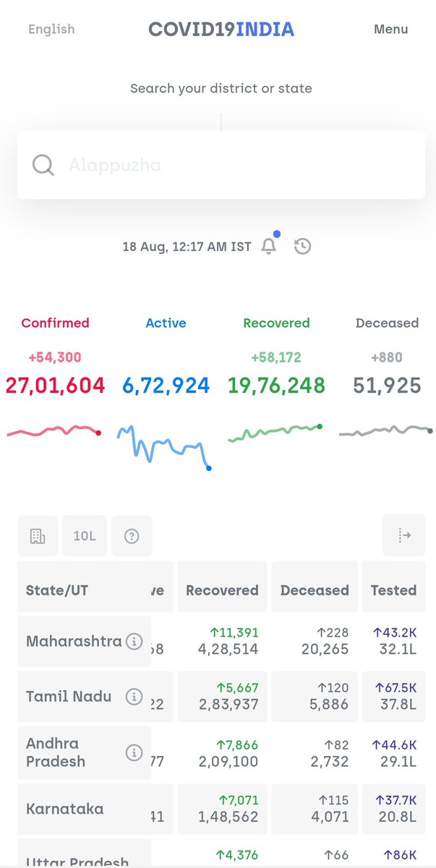Click Karnataka deceased value 4,071
Viewport: 436px width, 868px height.
329,817
